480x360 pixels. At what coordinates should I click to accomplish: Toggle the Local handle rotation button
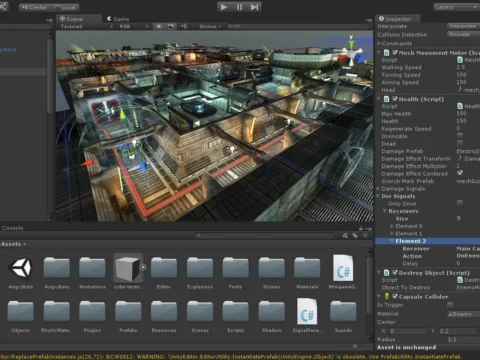[x=65, y=7]
